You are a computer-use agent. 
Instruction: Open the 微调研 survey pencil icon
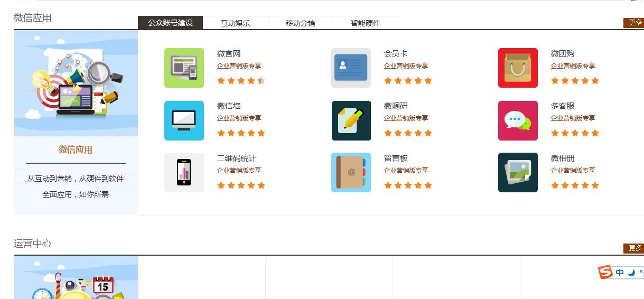(x=351, y=120)
